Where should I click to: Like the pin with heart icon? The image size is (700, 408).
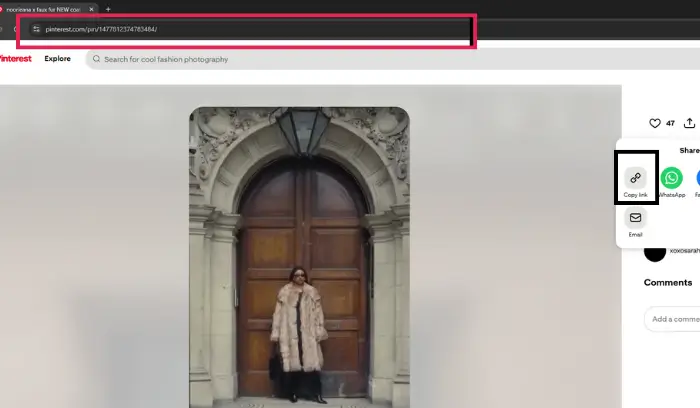pyautogui.click(x=655, y=123)
